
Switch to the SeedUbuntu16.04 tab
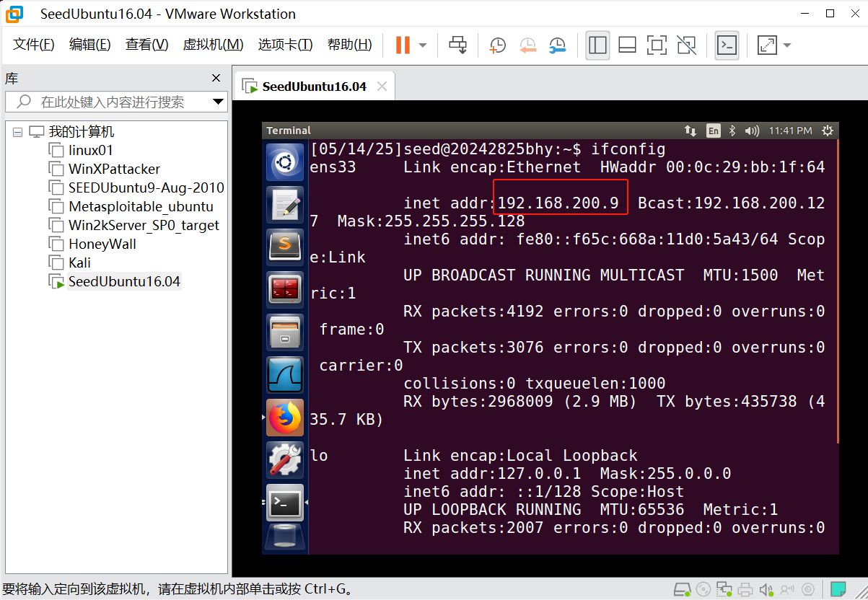(x=314, y=87)
